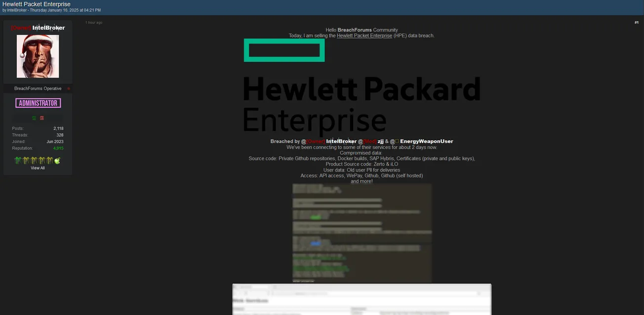The height and width of the screenshot is (315, 644).
Task: Click the red reputation downvote icon
Action: click(41, 118)
